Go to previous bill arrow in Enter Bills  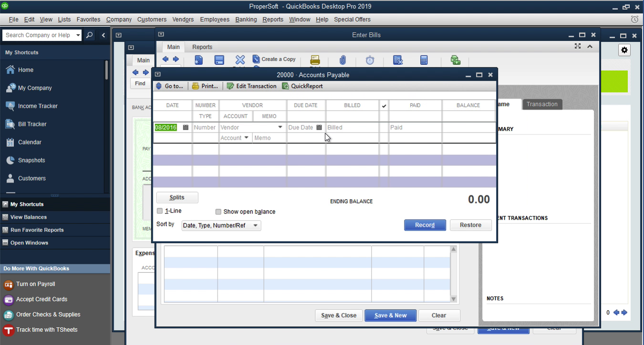coord(166,59)
